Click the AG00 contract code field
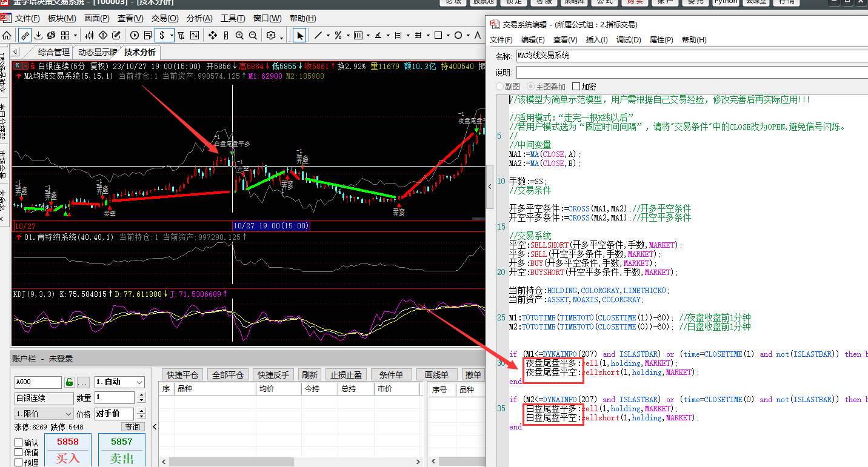The height and width of the screenshot is (467, 868). [x=38, y=382]
